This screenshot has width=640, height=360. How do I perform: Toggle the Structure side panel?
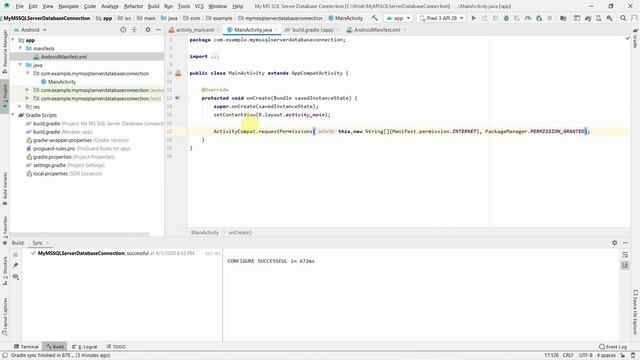pyautogui.click(x=5, y=271)
